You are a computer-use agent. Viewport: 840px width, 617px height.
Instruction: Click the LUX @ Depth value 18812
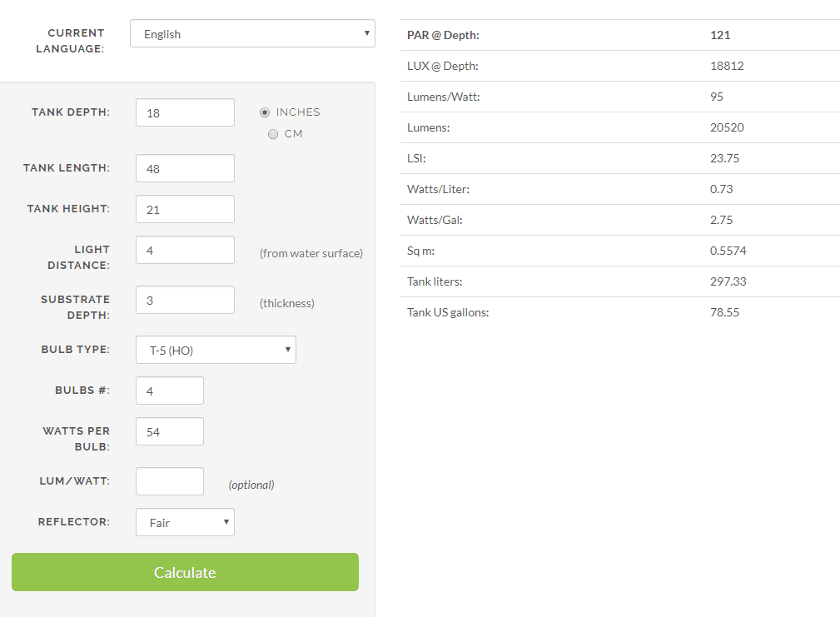pyautogui.click(x=726, y=66)
